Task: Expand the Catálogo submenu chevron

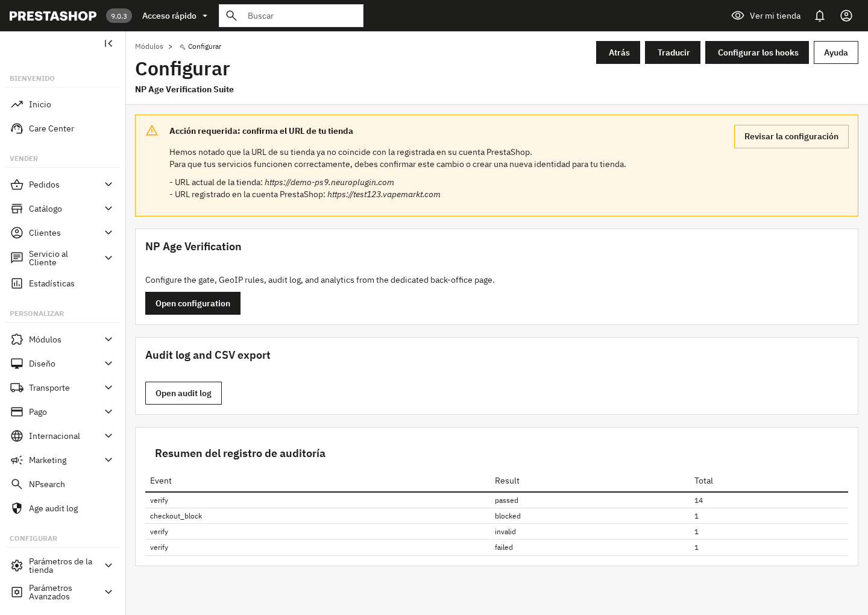Action: pos(108,209)
